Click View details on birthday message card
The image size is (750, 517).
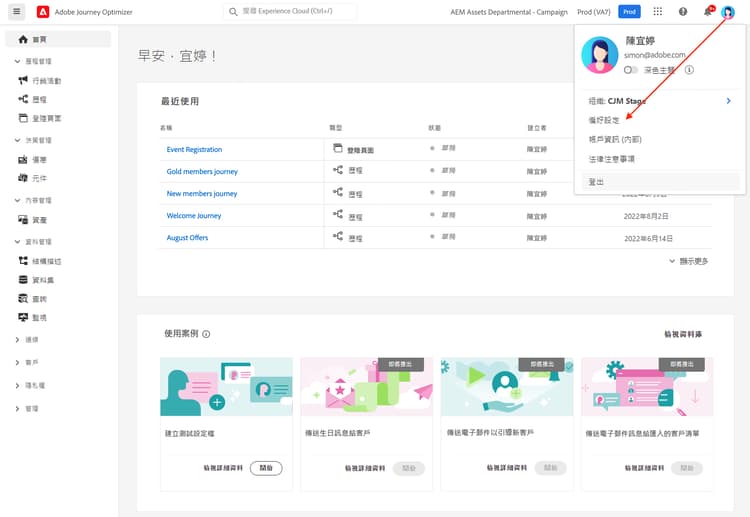[x=365, y=468]
